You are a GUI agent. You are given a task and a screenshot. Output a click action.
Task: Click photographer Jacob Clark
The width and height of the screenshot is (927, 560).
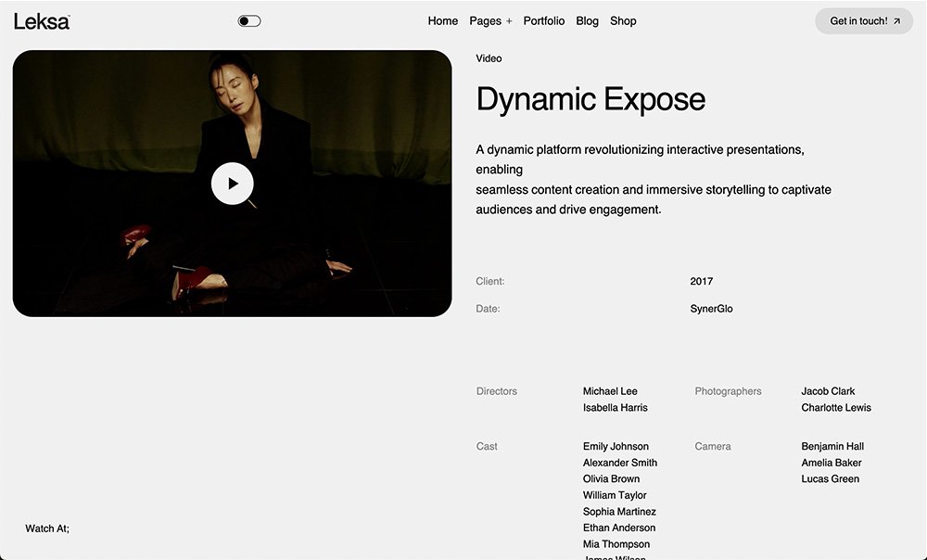click(828, 391)
